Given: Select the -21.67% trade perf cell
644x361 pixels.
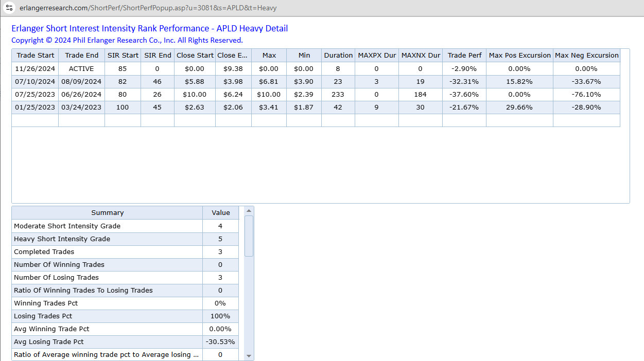Looking at the screenshot, I should (x=464, y=107).
